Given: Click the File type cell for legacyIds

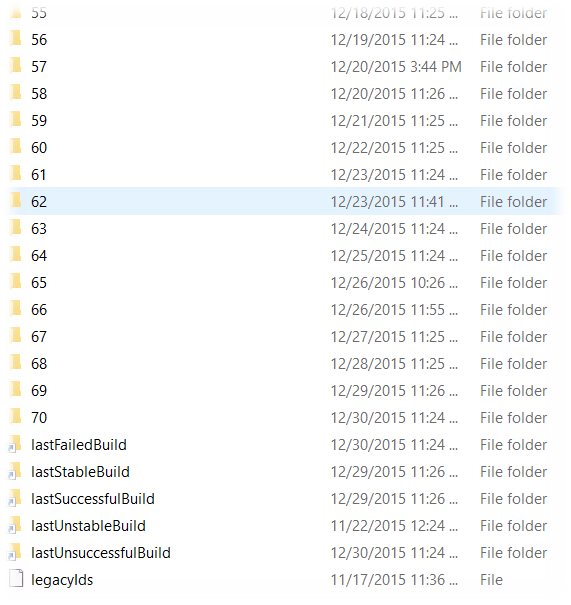Looking at the screenshot, I should click(x=491, y=580).
